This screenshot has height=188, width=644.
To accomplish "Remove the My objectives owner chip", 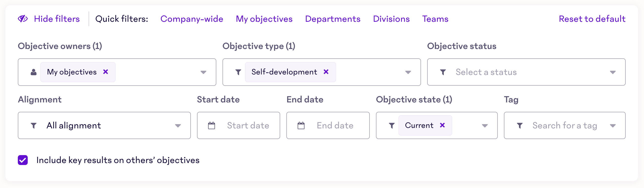I will tap(106, 72).
